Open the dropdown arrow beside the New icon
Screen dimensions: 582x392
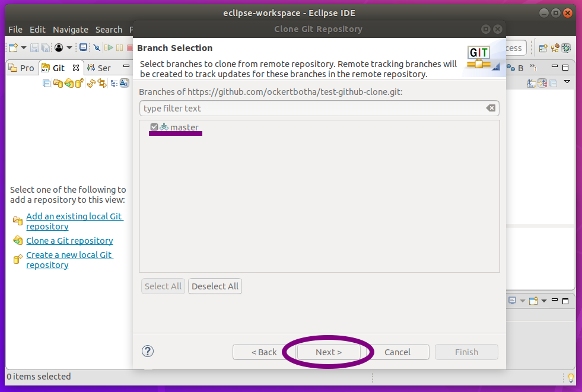point(24,47)
